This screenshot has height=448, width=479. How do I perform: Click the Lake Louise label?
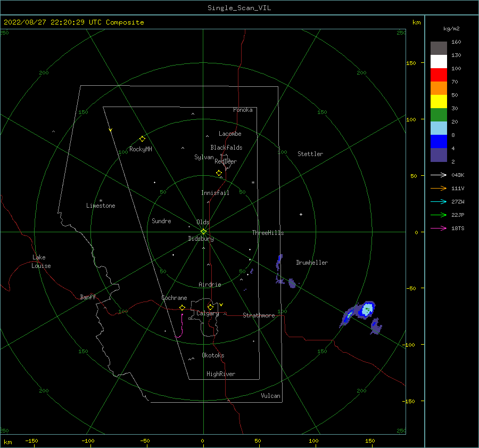coord(41,262)
